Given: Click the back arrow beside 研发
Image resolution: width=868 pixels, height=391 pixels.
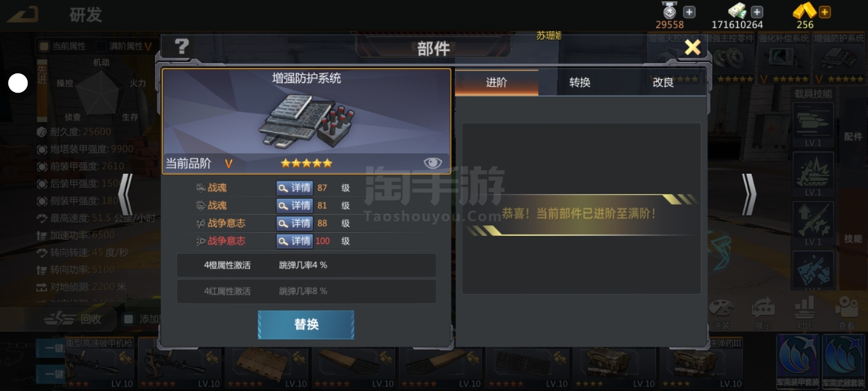Looking at the screenshot, I should point(23,15).
